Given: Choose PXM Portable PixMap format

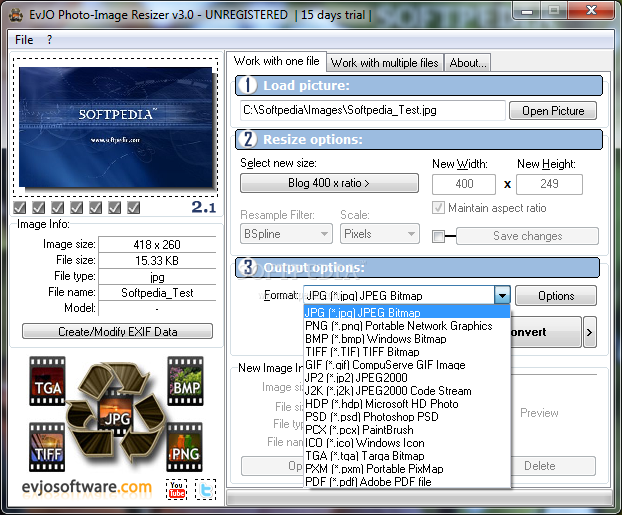Looking at the screenshot, I should click(407, 469).
